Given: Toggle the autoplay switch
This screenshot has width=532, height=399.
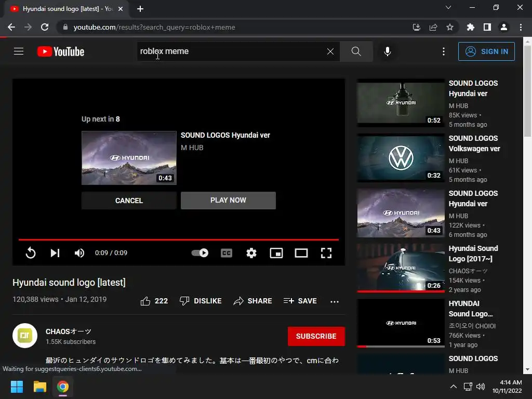Looking at the screenshot, I should pos(200,253).
